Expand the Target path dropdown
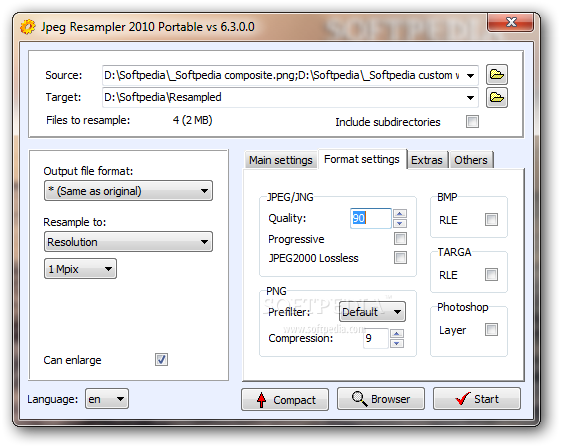The height and width of the screenshot is (447, 561). tap(470, 98)
